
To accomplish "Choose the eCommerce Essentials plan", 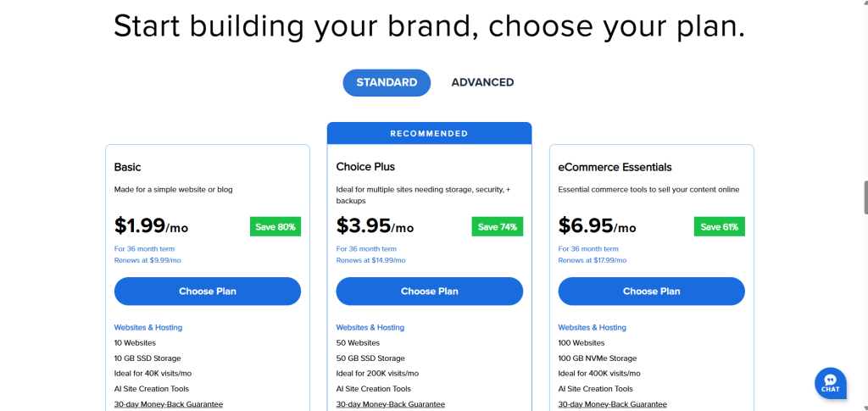I will coord(651,291).
